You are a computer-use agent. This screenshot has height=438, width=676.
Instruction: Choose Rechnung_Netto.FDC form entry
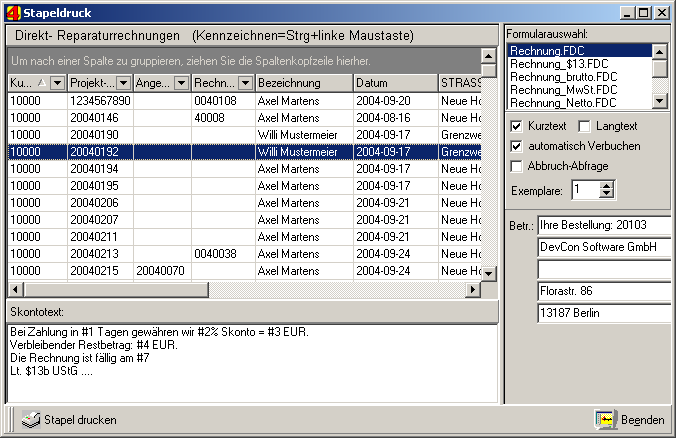point(563,103)
